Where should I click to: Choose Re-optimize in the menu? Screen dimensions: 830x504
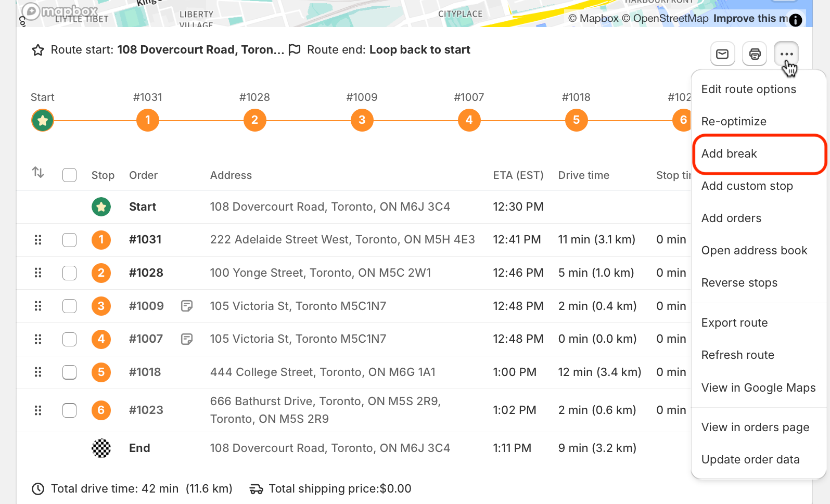point(759,122)
